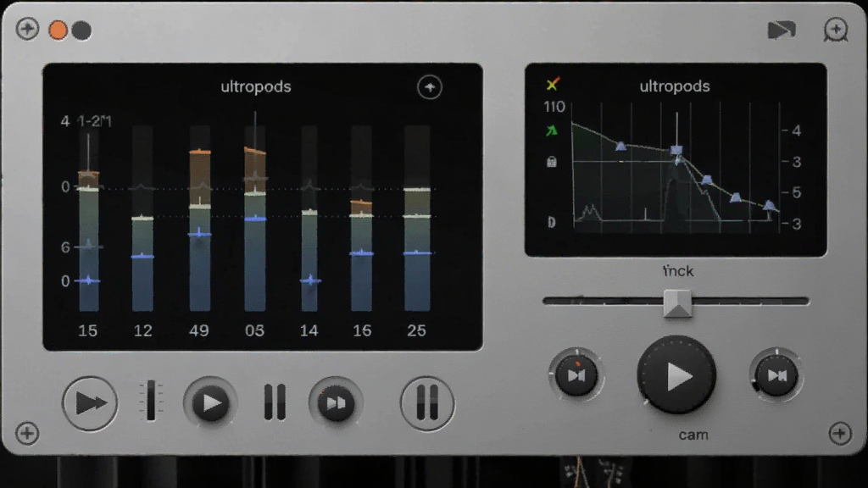Select the meter bar labeled 16
The height and width of the screenshot is (488, 868).
coord(361,219)
